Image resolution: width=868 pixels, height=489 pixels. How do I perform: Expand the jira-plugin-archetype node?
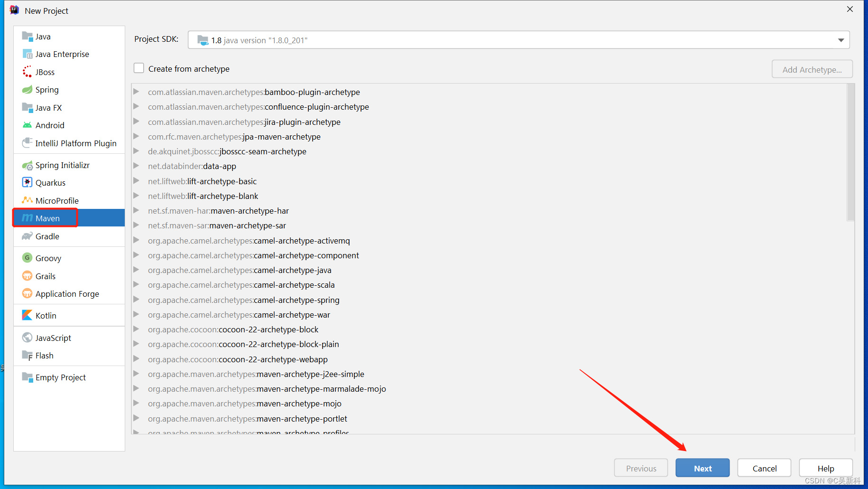(136, 122)
